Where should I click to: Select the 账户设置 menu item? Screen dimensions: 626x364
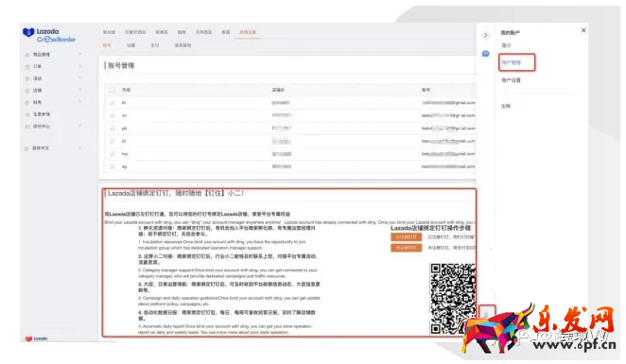tap(511, 80)
